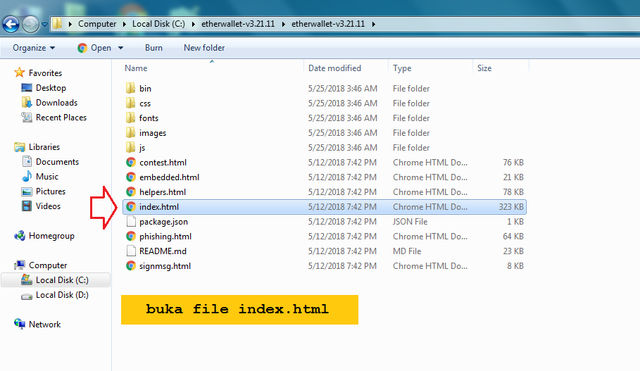Select the file name embedded.html
The height and width of the screenshot is (371, 640).
tap(169, 177)
